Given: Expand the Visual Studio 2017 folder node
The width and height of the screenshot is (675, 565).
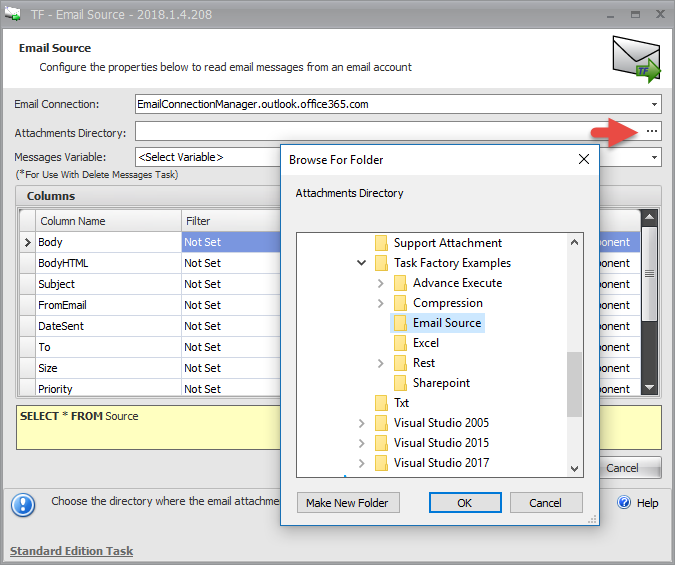Looking at the screenshot, I should click(362, 463).
